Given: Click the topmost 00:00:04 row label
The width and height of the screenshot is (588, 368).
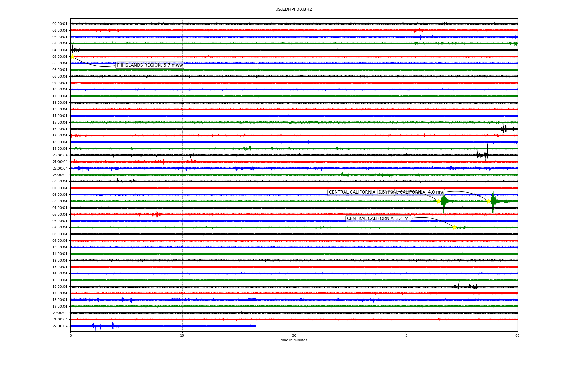Looking at the screenshot, I should [x=60, y=24].
